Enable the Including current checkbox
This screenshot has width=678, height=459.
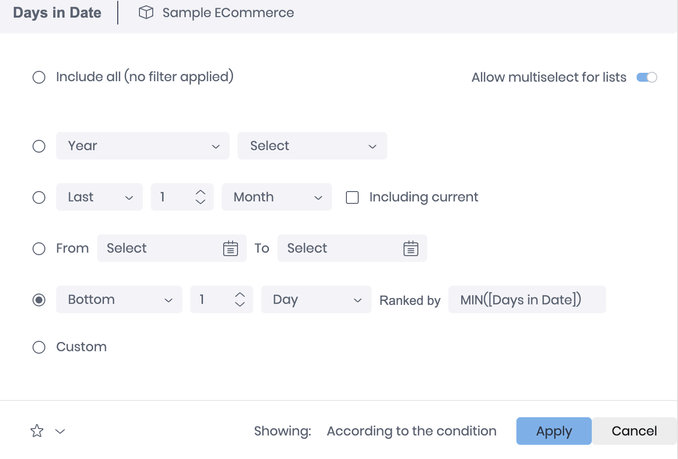352,198
